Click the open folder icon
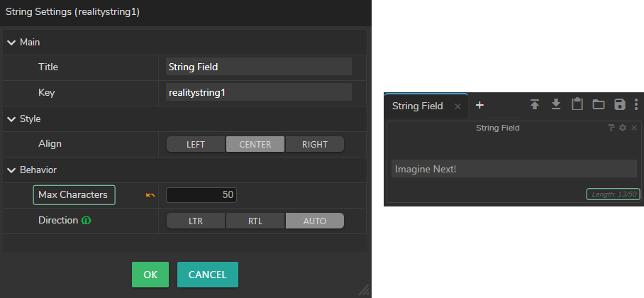 (599, 105)
